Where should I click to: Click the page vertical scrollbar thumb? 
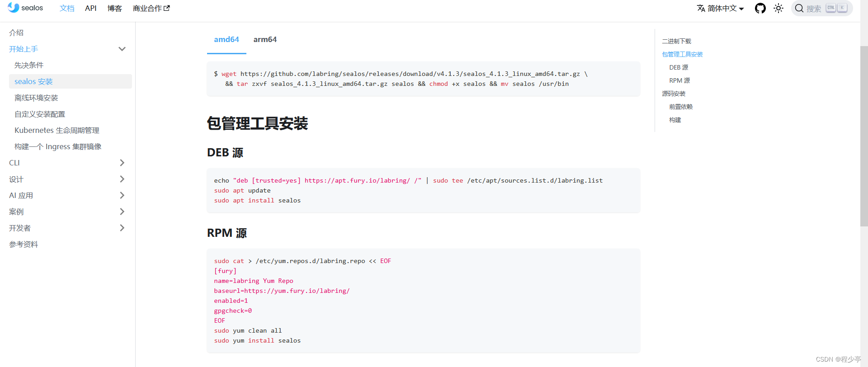click(x=864, y=136)
